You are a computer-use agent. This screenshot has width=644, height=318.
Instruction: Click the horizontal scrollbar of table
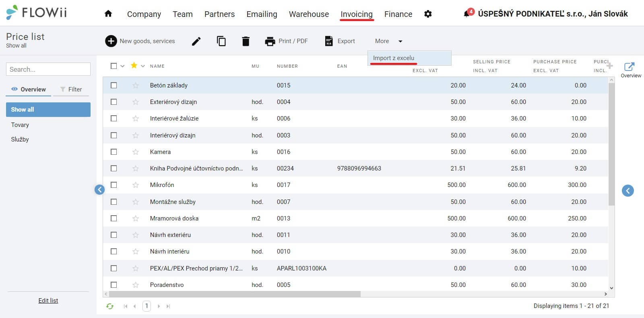(x=235, y=294)
